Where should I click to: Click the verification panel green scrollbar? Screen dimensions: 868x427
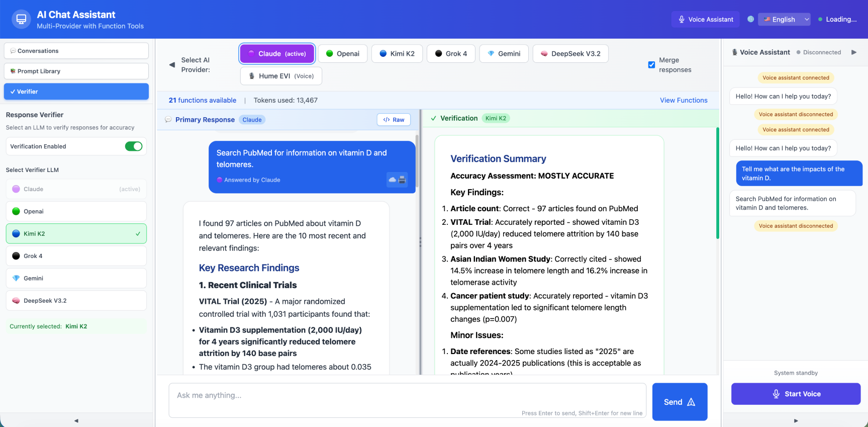click(x=718, y=183)
